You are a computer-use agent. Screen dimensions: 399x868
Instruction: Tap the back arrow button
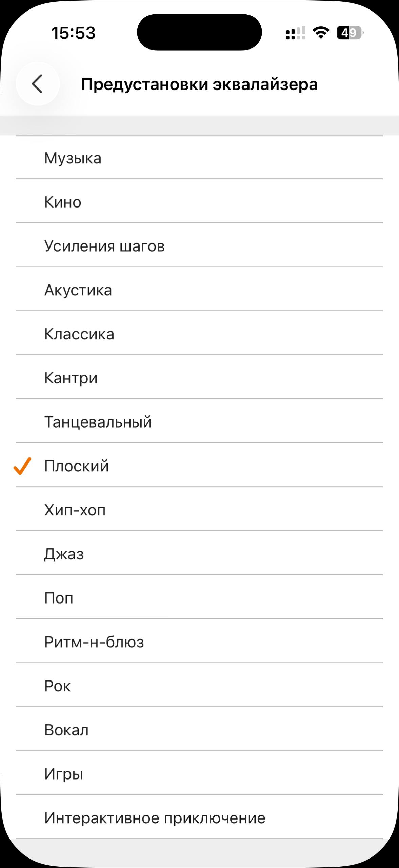38,84
